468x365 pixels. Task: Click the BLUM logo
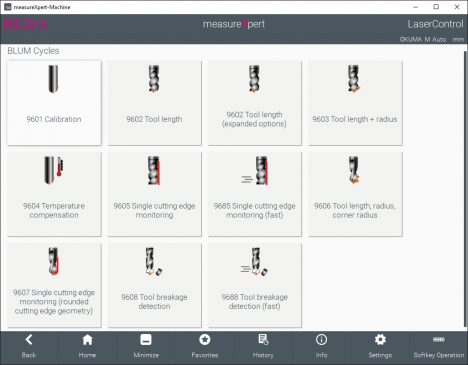tap(26, 24)
